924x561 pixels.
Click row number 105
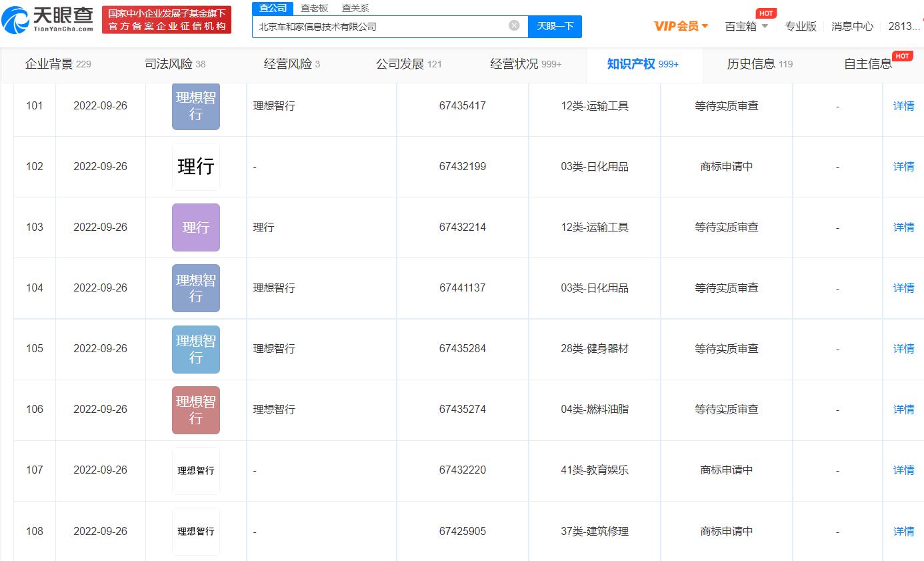(x=35, y=349)
